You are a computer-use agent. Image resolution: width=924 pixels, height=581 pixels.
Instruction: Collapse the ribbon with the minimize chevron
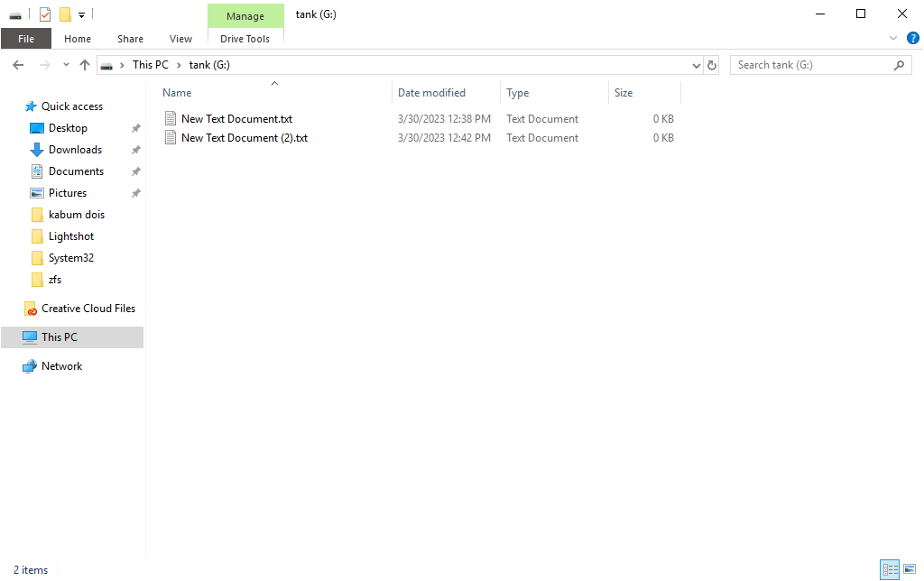tap(892, 38)
